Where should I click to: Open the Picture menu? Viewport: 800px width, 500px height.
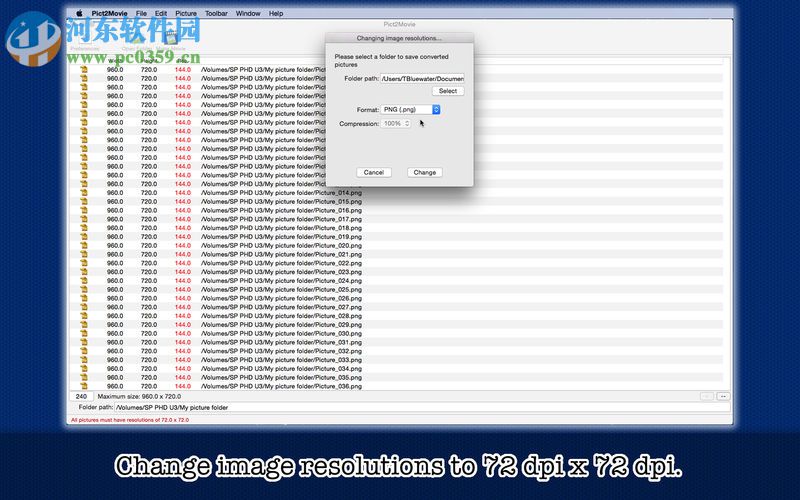(186, 13)
